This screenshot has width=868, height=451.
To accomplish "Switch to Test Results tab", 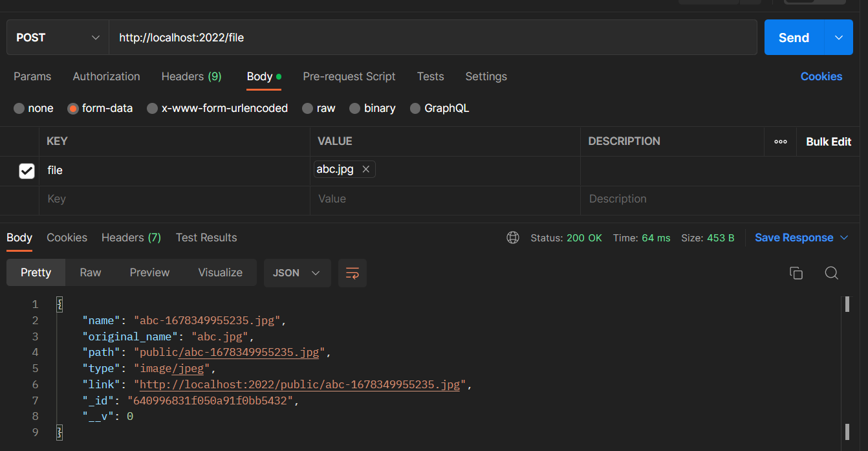I will coord(206,237).
